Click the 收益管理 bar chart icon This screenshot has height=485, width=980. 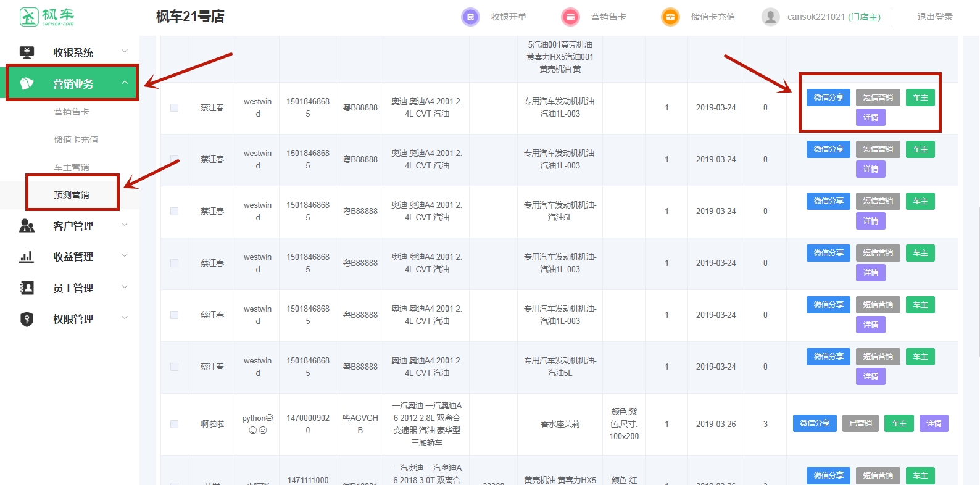click(27, 257)
